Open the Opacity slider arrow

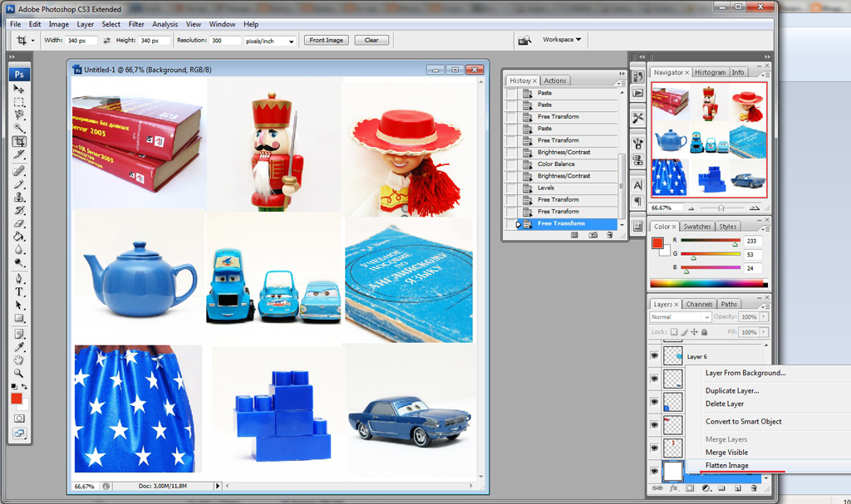click(765, 317)
